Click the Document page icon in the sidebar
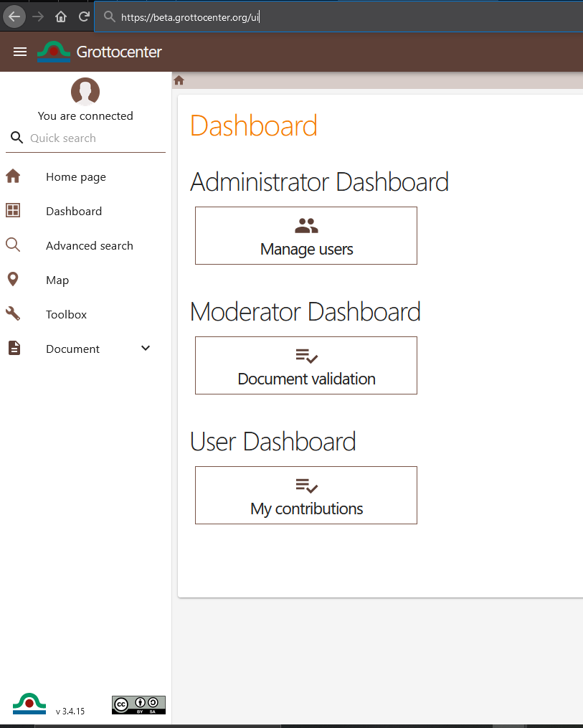The image size is (583, 728). click(x=13, y=348)
